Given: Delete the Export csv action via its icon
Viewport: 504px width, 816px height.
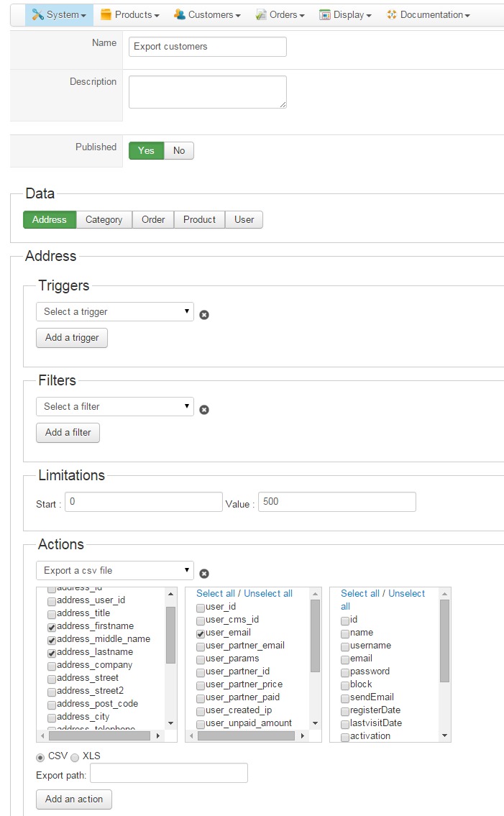Looking at the screenshot, I should click(x=204, y=574).
